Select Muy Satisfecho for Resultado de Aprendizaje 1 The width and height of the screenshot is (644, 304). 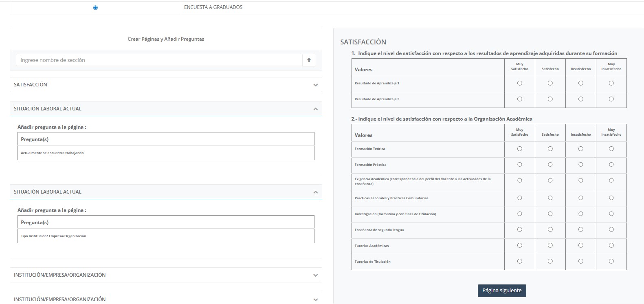click(519, 83)
